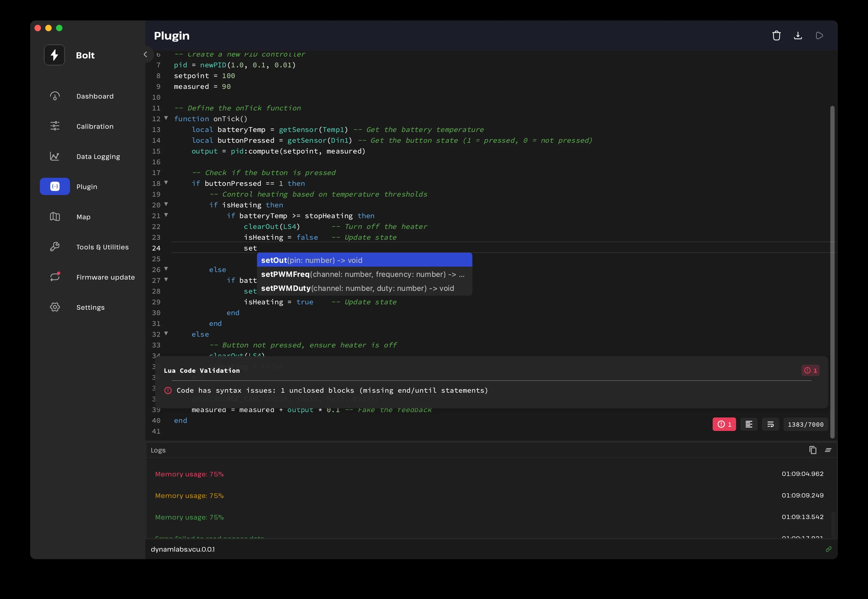868x599 pixels.
Task: Collapse the fold arrow on line 20
Action: [166, 204]
